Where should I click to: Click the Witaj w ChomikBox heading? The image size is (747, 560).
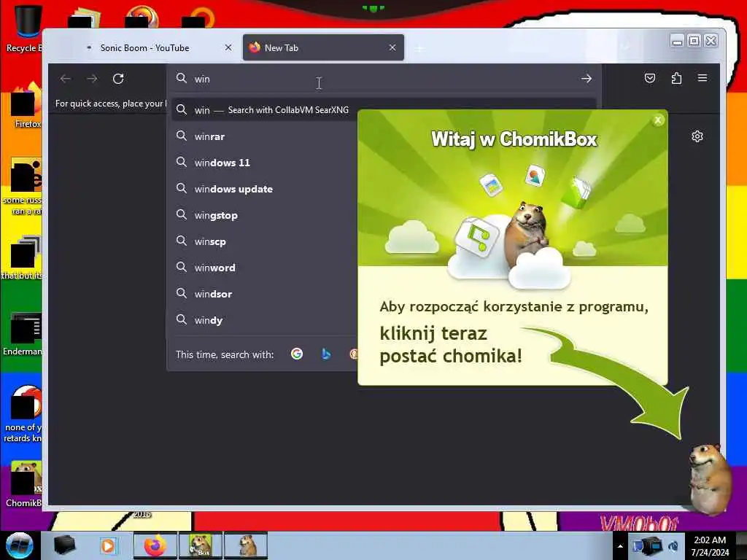[514, 139]
